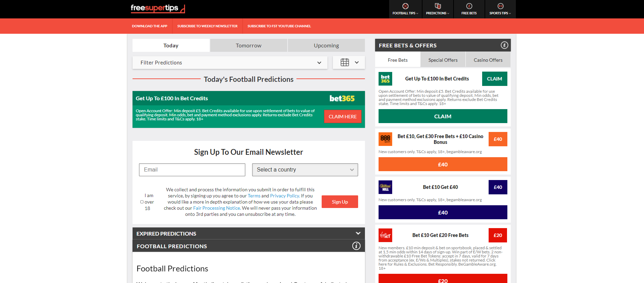Viewport: 644px width, 283px height.
Task: Go to Free Bets in top navigation
Action: point(469,9)
